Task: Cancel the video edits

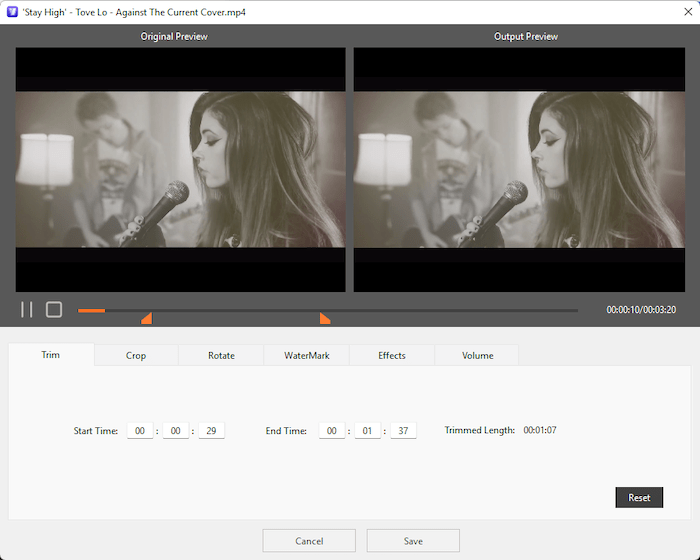Action: [x=309, y=541]
